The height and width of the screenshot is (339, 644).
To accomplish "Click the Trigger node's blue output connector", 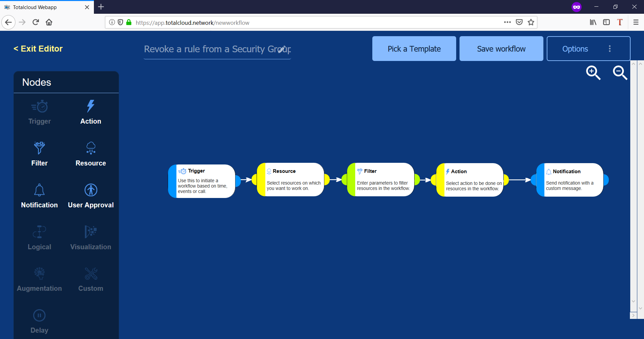I will pyautogui.click(x=238, y=181).
